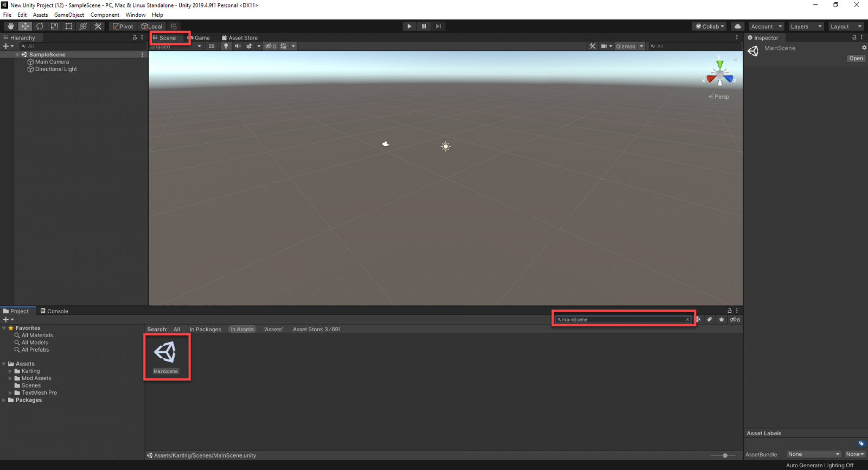This screenshot has height=470, width=868.
Task: Select the Rect tool
Action: click(69, 26)
